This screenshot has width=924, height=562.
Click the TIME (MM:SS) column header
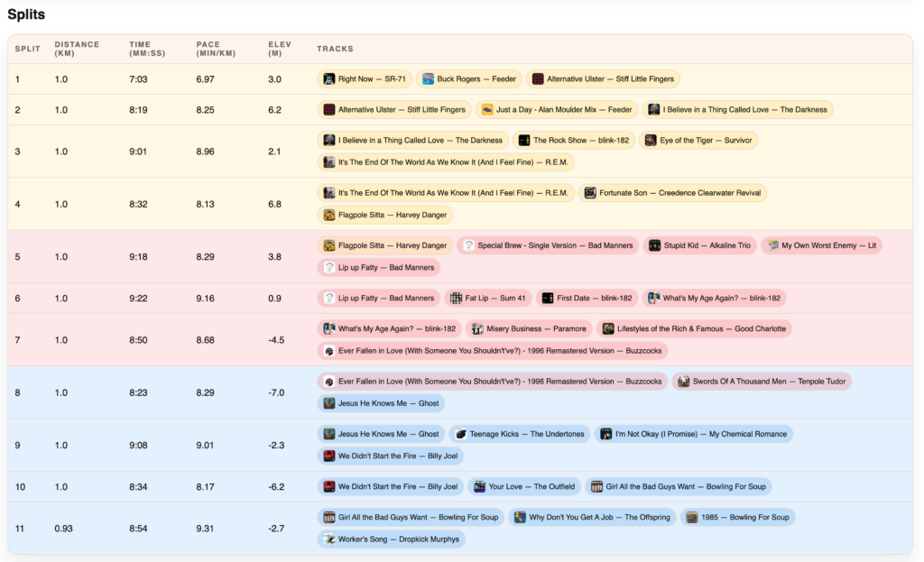pyautogui.click(x=147, y=49)
